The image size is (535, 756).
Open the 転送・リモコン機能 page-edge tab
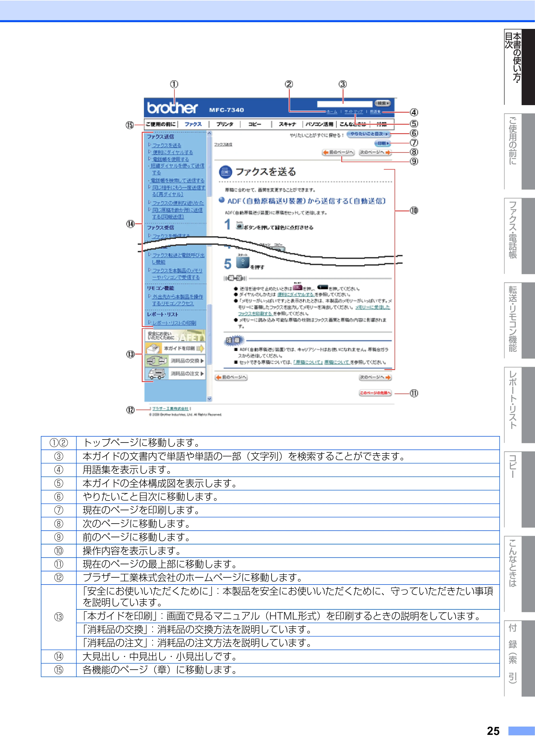519,320
